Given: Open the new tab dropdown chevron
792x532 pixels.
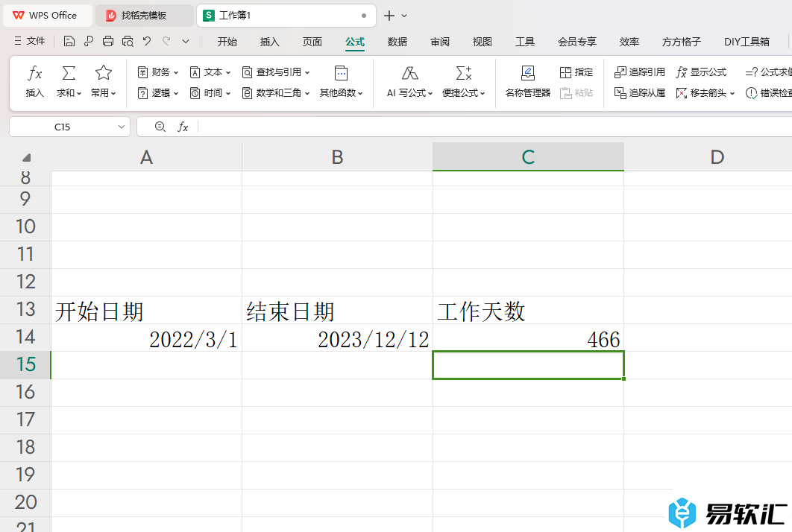Looking at the screenshot, I should (404, 16).
